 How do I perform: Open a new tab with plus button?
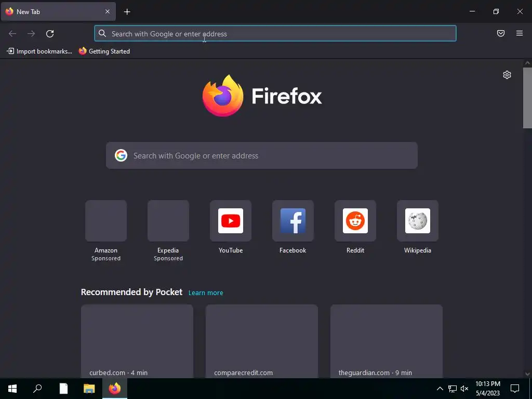(127, 12)
